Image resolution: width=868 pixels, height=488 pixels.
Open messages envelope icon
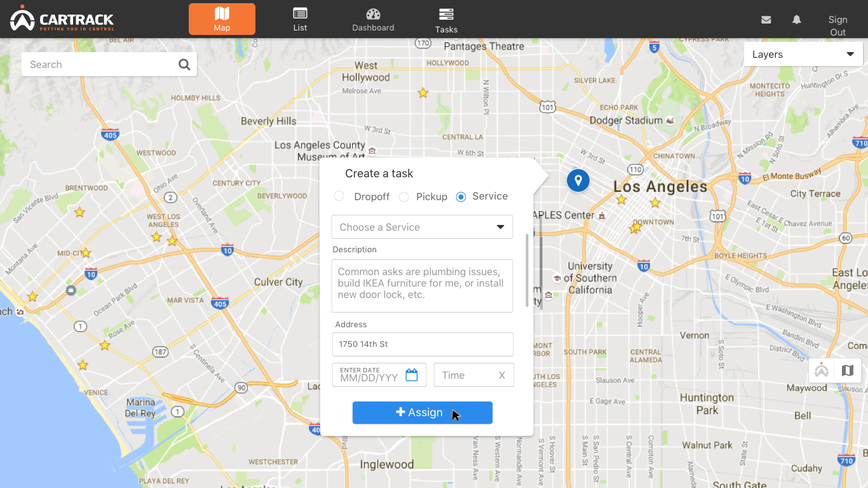[x=766, y=20]
